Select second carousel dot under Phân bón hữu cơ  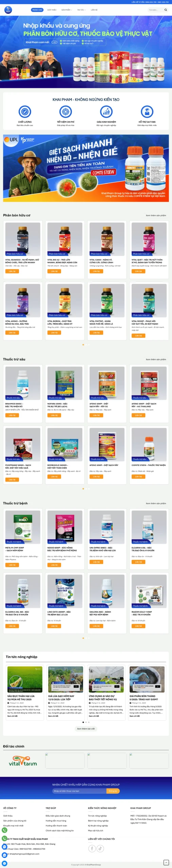86,345
